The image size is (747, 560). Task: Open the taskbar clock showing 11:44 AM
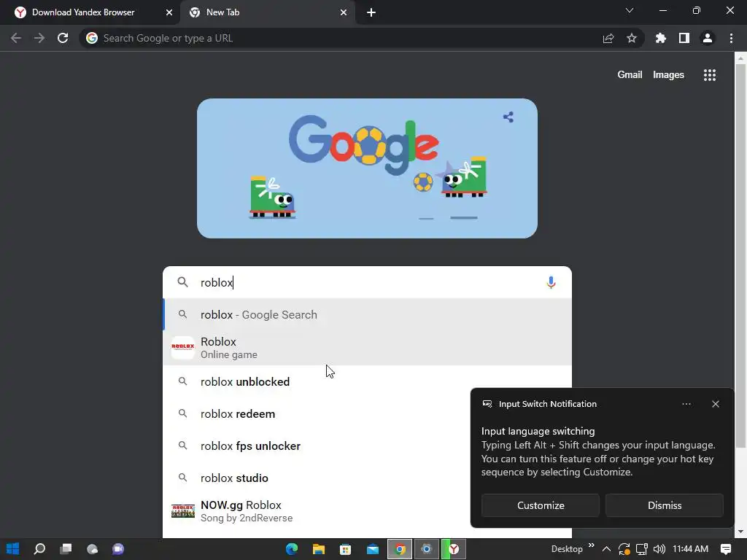point(690,549)
